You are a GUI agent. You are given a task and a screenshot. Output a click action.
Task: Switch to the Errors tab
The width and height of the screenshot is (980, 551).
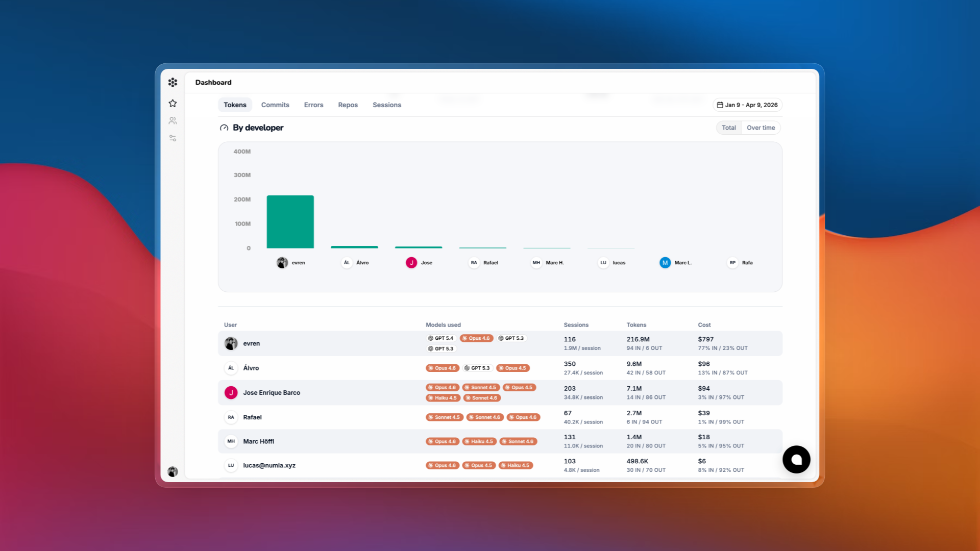(x=313, y=105)
